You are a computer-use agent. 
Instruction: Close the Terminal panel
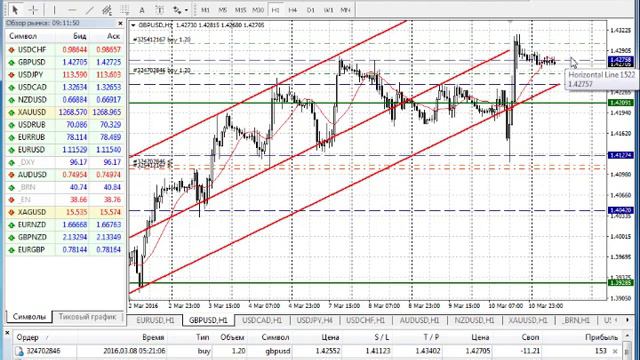point(7,333)
